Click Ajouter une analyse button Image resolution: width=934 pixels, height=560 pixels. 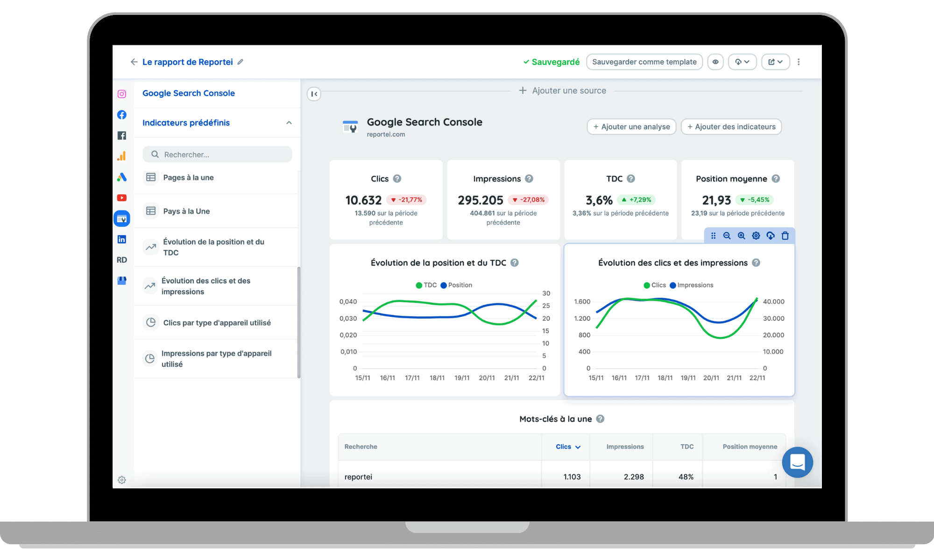(631, 126)
